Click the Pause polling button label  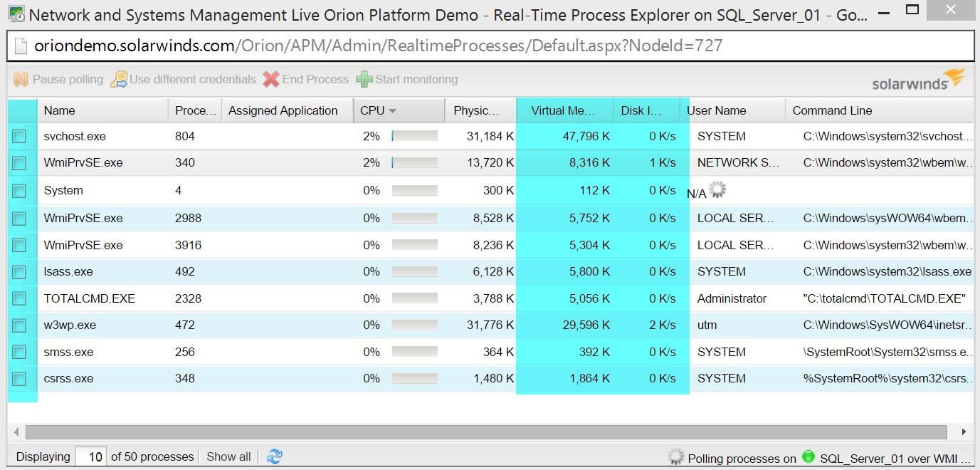tap(68, 79)
